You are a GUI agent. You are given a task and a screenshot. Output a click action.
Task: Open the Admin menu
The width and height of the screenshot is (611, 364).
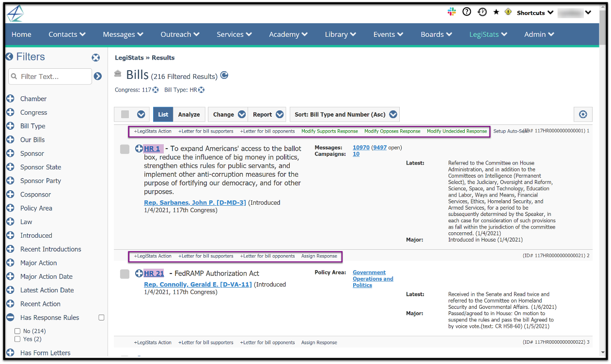coord(539,34)
